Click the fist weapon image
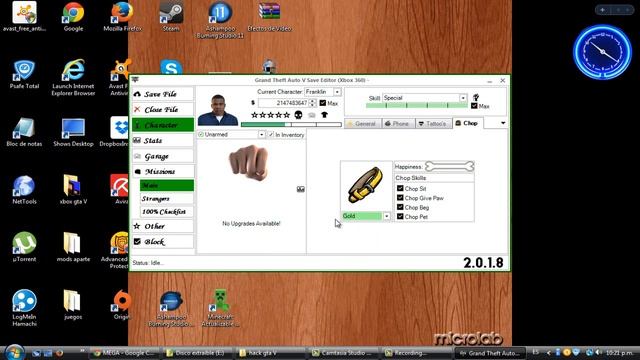The width and height of the screenshot is (640, 360). click(x=249, y=162)
